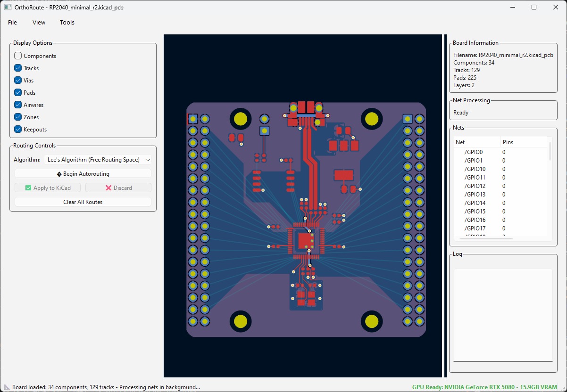Select the /GPIO1 net row
This screenshot has width=567, height=392.
500,161
